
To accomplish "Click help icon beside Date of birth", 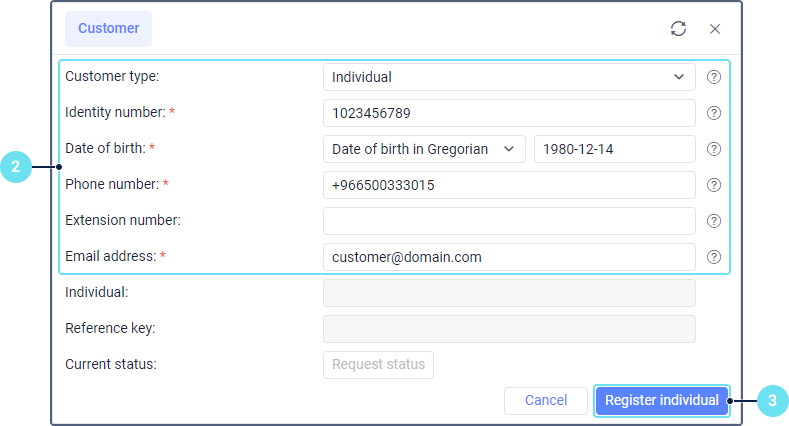I will click(x=714, y=149).
